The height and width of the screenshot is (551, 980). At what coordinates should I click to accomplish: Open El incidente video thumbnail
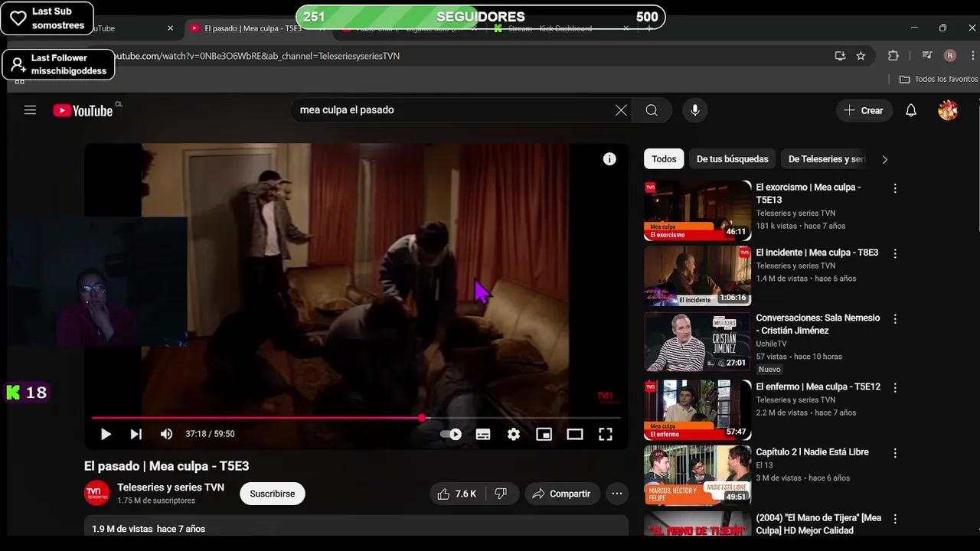[x=697, y=275]
